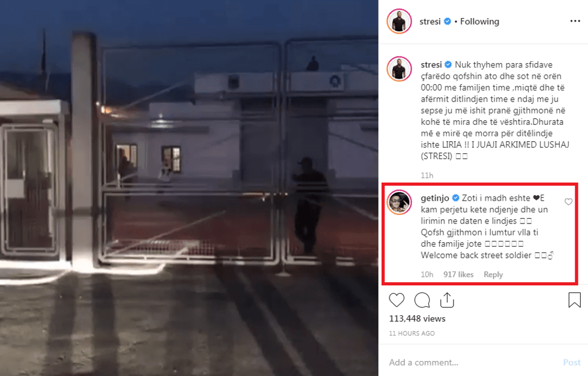
Task: Like the post with heart icon
Action: (x=397, y=300)
